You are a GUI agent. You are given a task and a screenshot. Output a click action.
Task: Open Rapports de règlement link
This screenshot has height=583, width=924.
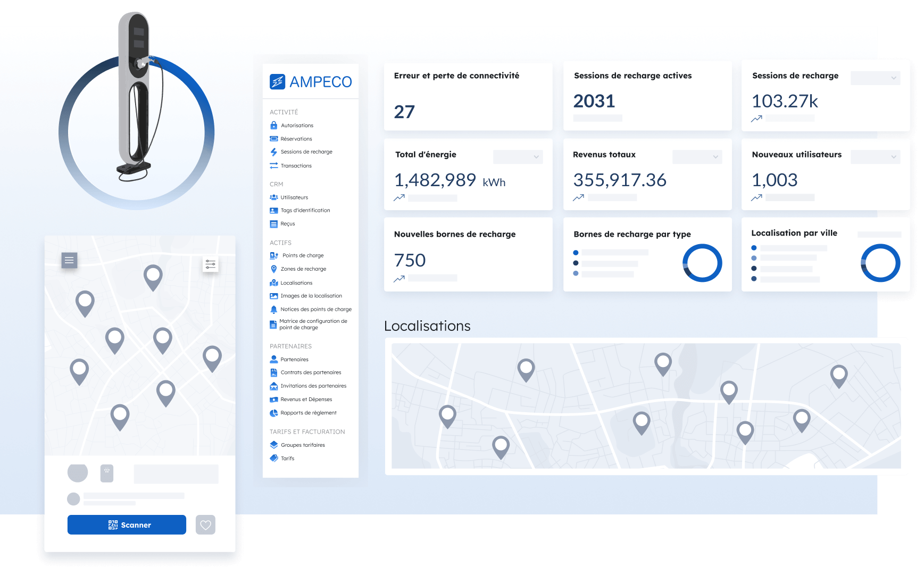coord(309,413)
